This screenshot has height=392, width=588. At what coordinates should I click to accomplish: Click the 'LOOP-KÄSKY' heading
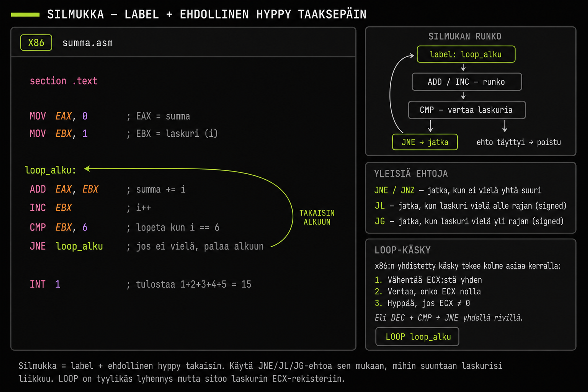tap(403, 250)
